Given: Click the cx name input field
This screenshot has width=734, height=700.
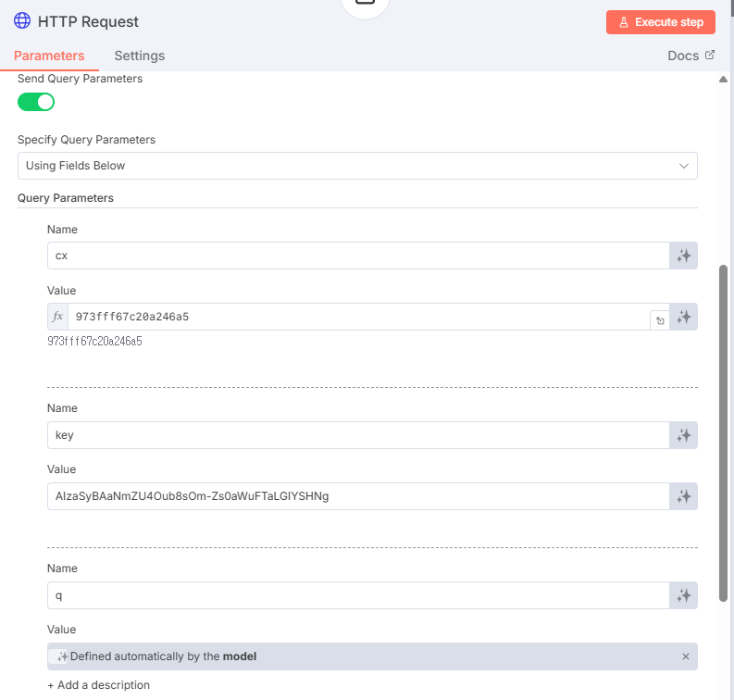Looking at the screenshot, I should click(357, 256).
